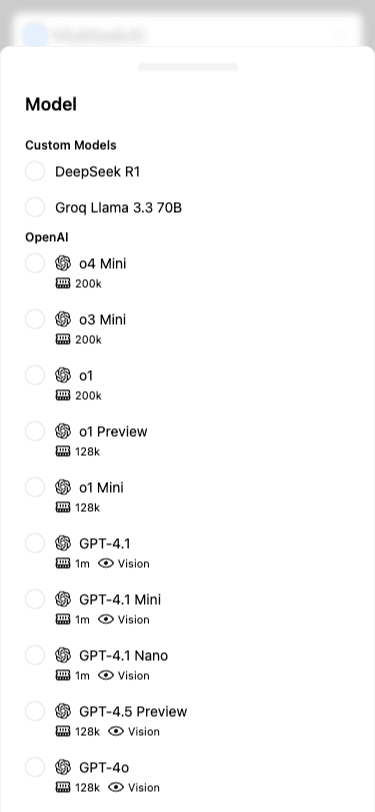Image resolution: width=375 pixels, height=812 pixels.
Task: Select the DeepSeek R1 radio button
Action: coord(35,171)
